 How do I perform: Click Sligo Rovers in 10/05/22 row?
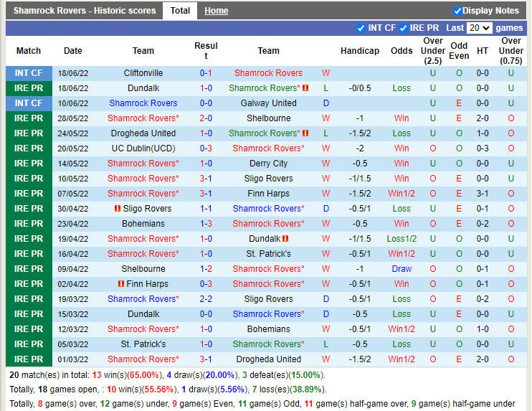pos(268,179)
